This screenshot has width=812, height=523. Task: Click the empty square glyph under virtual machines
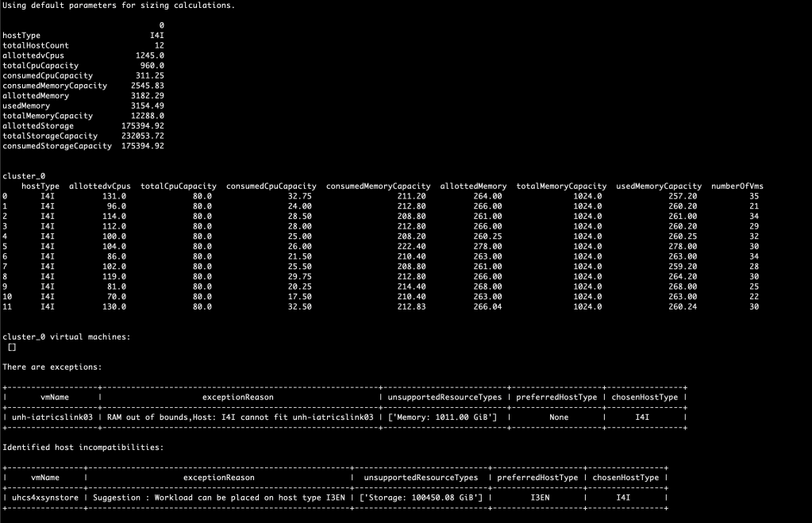12,348
